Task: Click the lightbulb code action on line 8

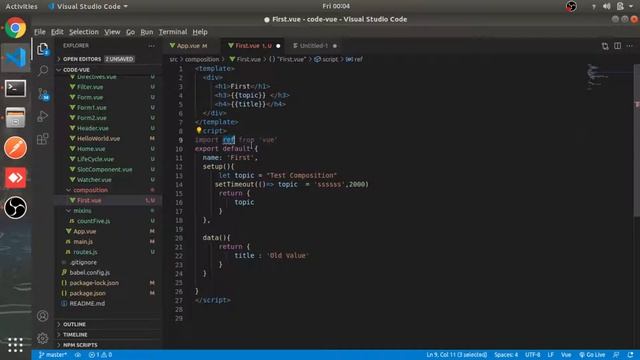Action: pos(199,131)
